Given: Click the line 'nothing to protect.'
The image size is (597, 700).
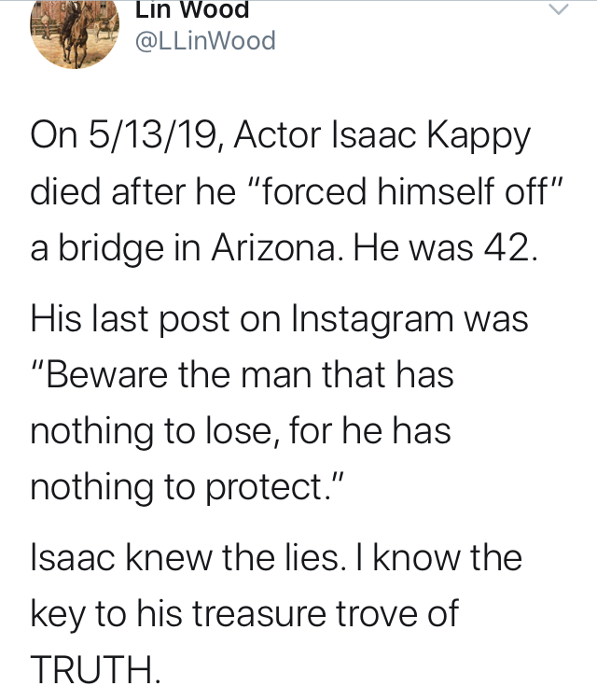Looking at the screenshot, I should [x=186, y=487].
